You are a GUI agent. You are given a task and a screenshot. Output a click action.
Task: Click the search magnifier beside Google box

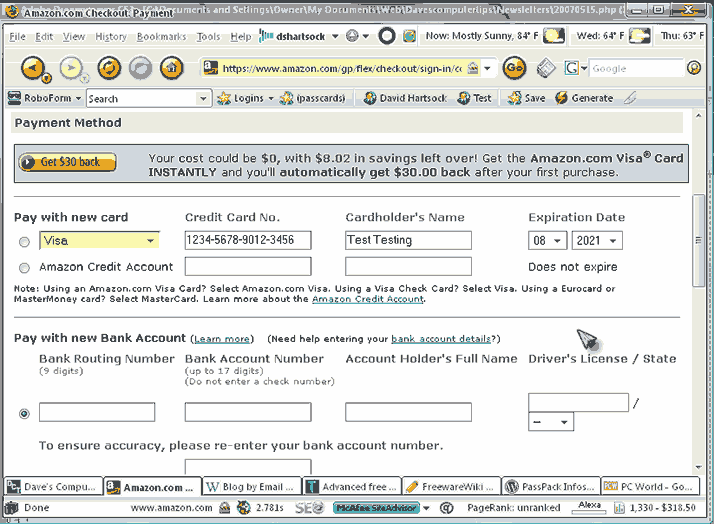click(694, 68)
